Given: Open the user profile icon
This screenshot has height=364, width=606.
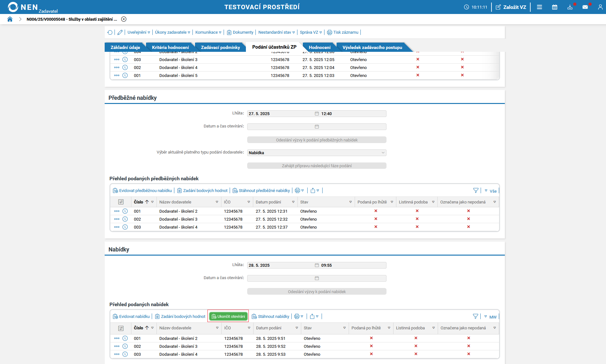Looking at the screenshot, I should 600,7.
